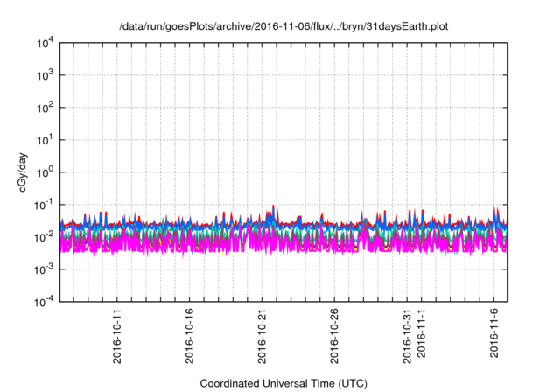Select the 2016-10-31 date tick label
The image size is (560, 392).
point(407,333)
